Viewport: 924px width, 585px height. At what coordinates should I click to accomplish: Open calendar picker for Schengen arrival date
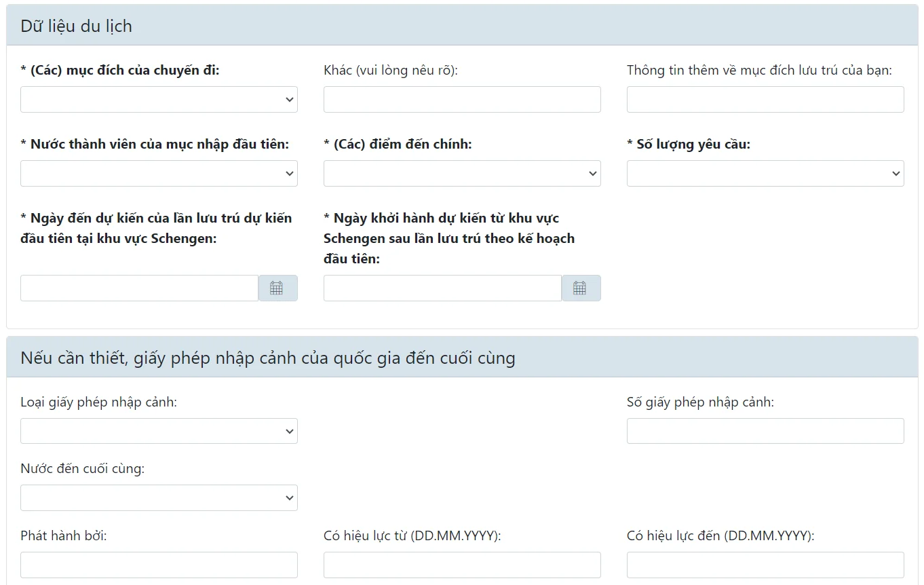pos(277,288)
